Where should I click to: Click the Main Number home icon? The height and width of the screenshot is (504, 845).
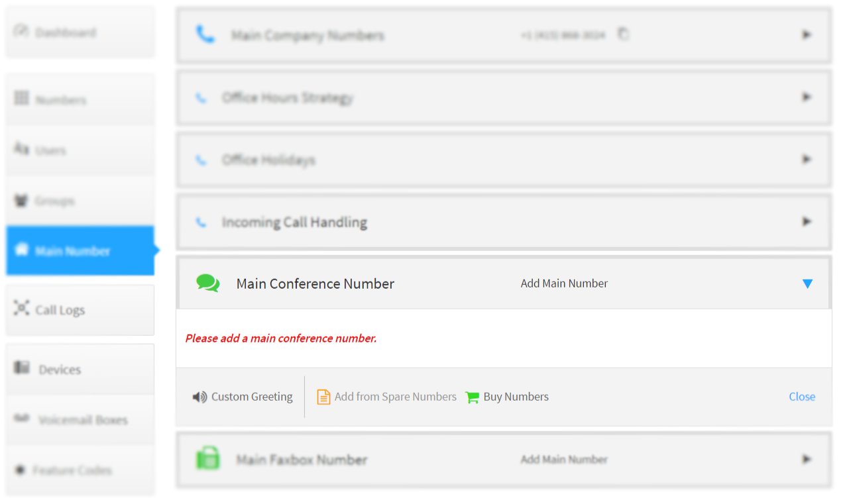pos(21,249)
